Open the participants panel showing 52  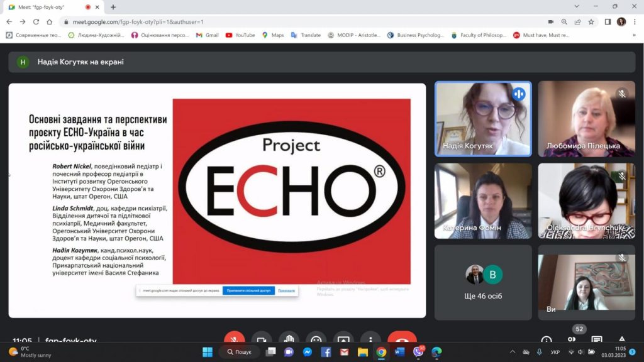[572, 340]
